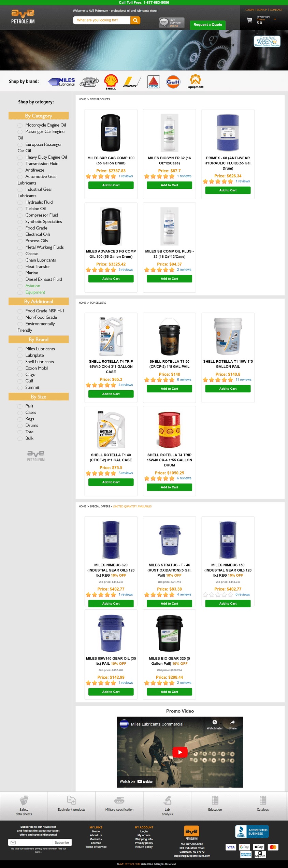Open the Citgo brand logo
288x868 pixels.
pos(154,82)
